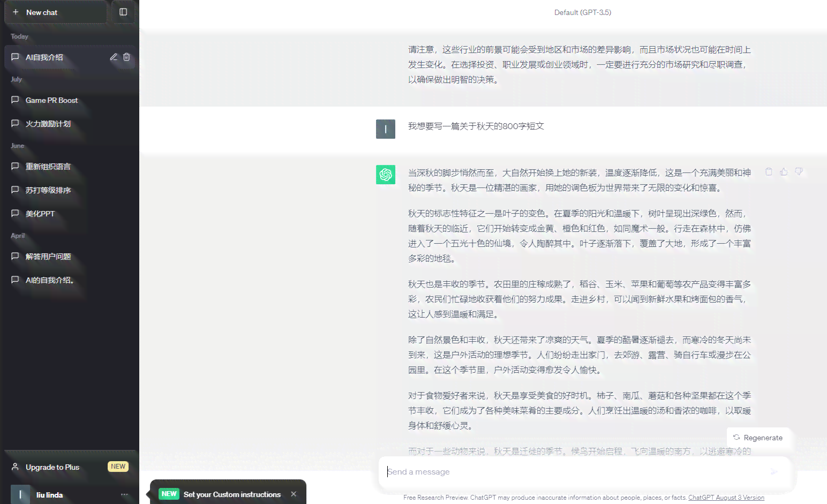
Task: Click the July section label
Action: pos(16,79)
